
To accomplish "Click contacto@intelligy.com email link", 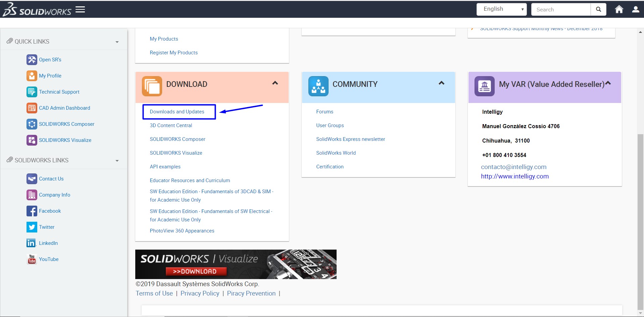I will click(513, 167).
